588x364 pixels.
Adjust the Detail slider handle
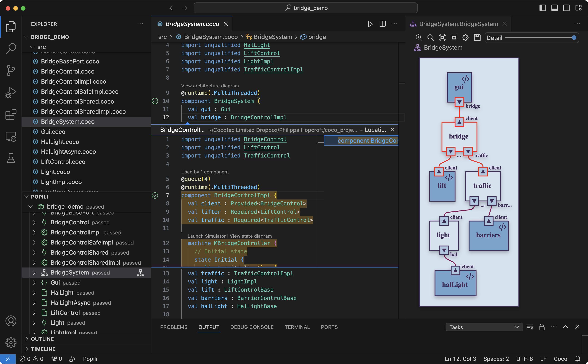(574, 38)
